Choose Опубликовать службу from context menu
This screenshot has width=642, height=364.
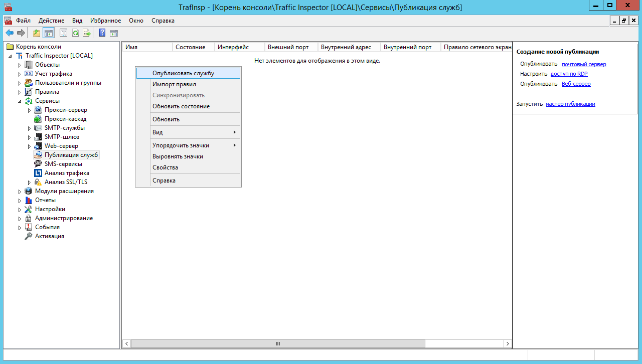(188, 73)
